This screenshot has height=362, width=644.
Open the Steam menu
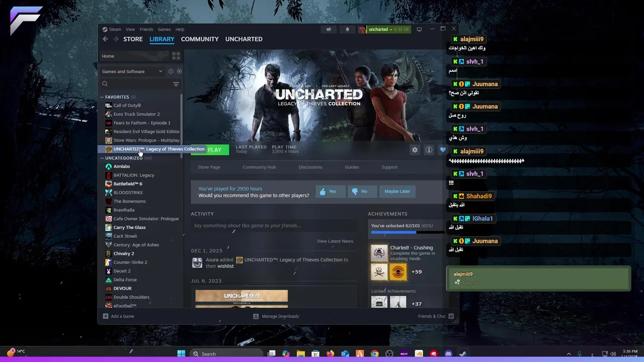tap(115, 29)
